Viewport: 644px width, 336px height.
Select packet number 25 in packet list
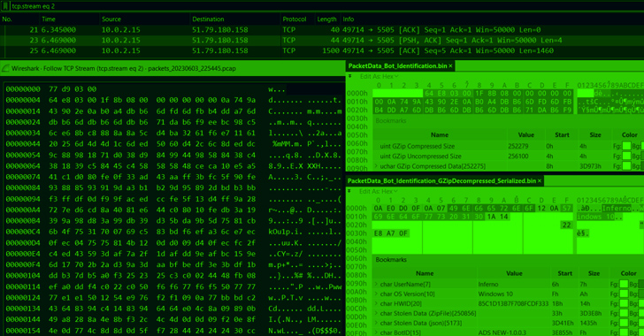point(322,51)
